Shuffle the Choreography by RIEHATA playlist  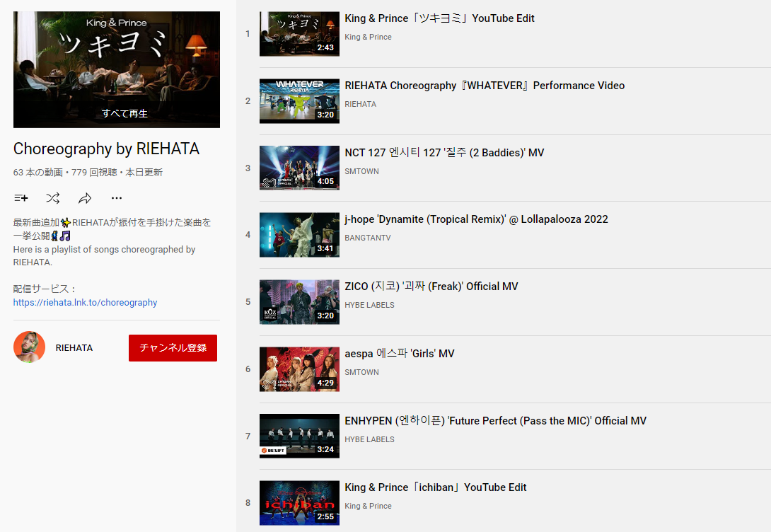[53, 198]
